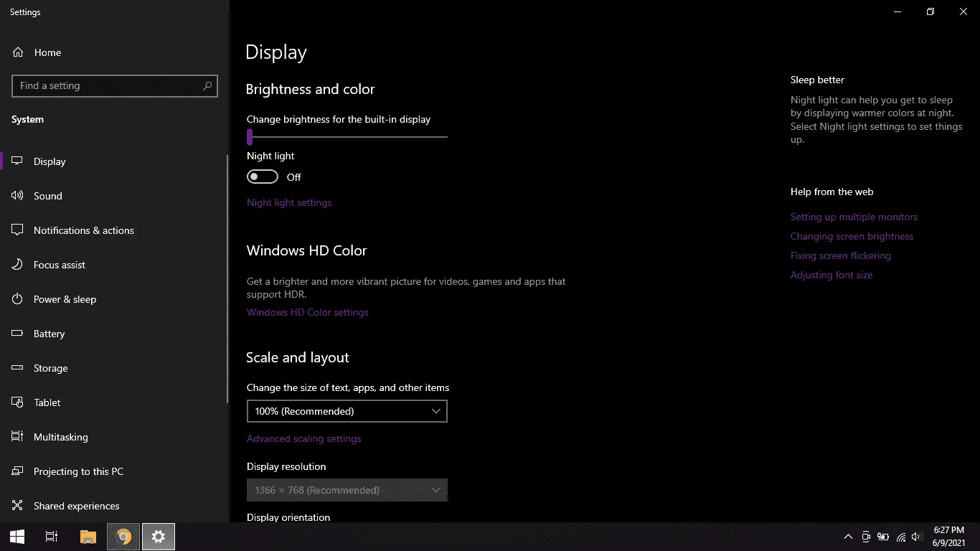Click the System sidebar heading
980x551 pixels.
(x=27, y=119)
